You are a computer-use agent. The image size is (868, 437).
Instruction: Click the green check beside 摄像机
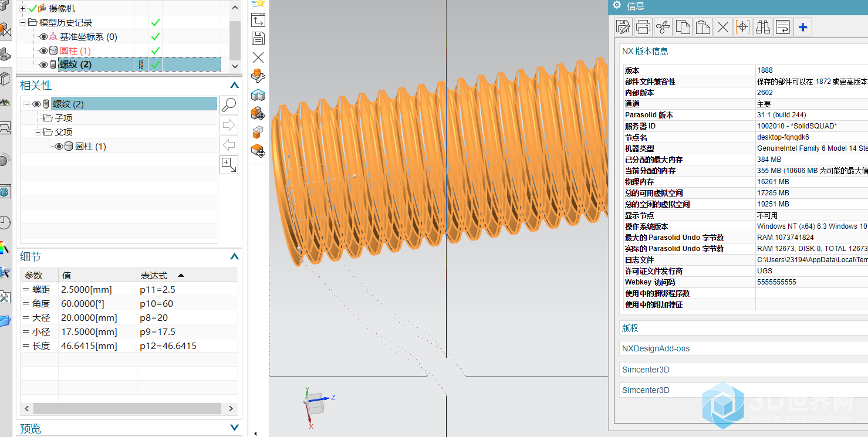tap(33, 8)
